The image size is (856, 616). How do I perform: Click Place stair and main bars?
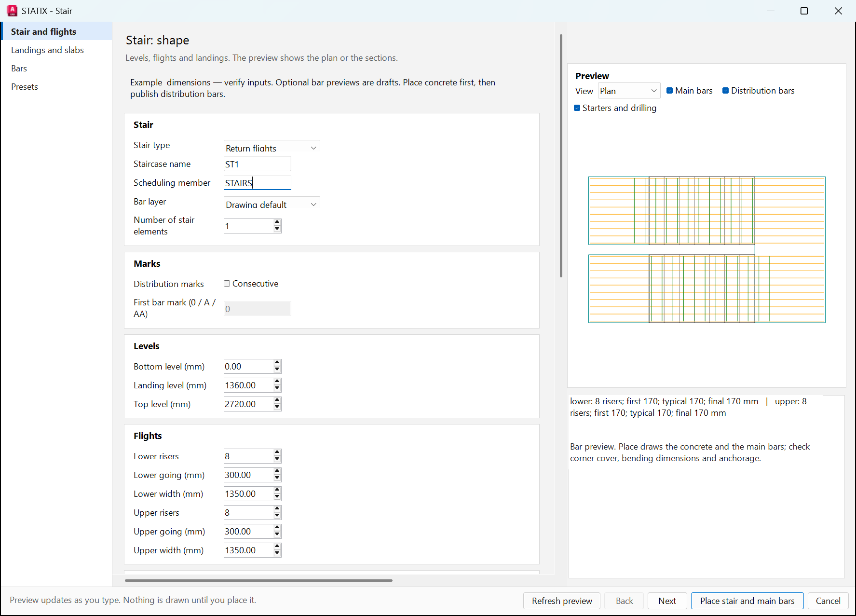point(747,601)
